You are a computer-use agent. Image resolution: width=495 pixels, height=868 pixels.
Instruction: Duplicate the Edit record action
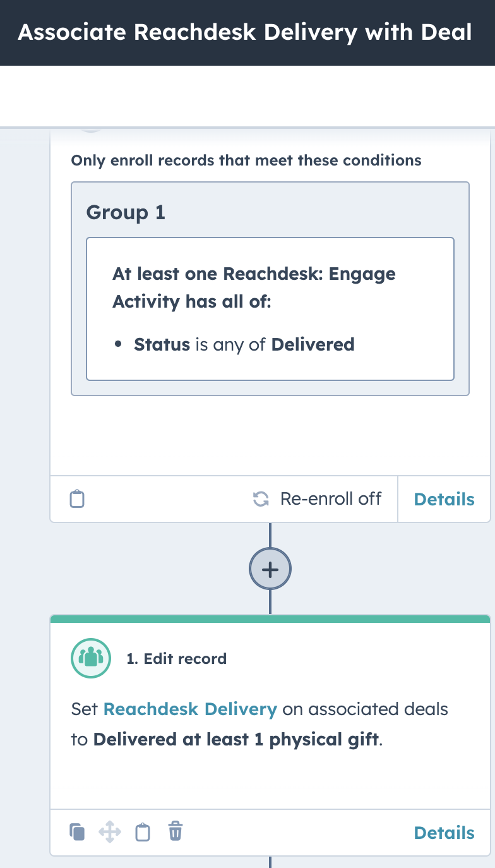(76, 832)
